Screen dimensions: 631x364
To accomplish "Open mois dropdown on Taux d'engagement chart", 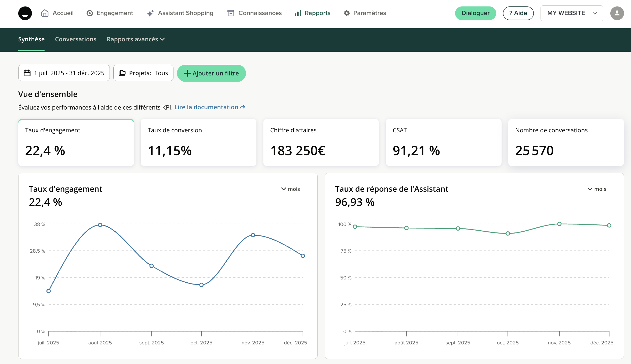I will tap(291, 189).
